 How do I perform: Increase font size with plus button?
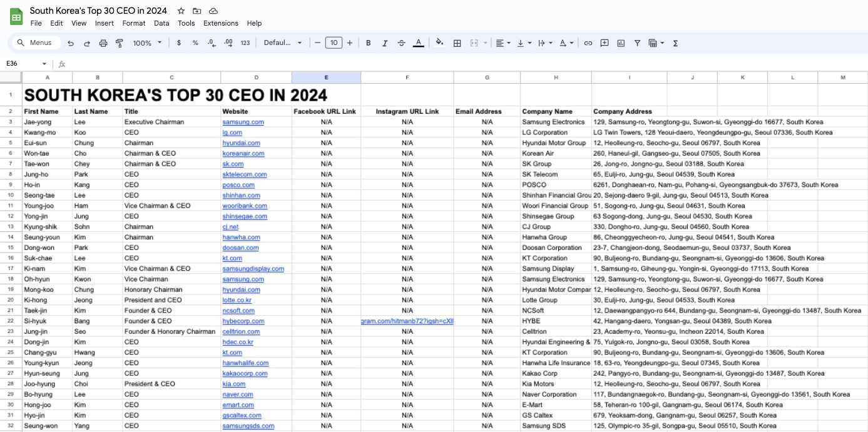point(350,43)
